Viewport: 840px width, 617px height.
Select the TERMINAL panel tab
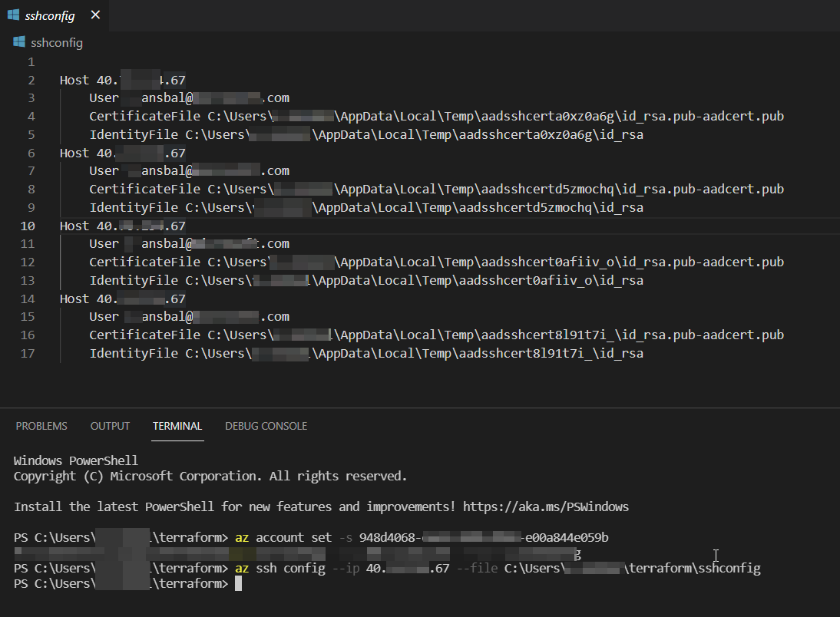pyautogui.click(x=177, y=426)
